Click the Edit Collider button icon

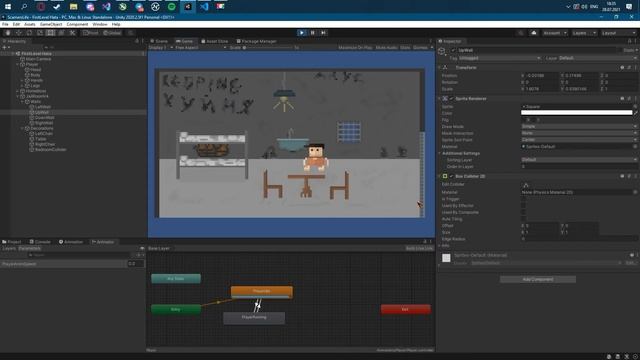(526, 184)
